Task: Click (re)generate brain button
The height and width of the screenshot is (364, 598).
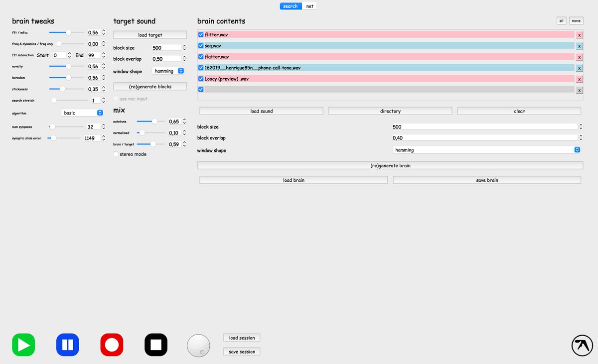Action: click(390, 165)
